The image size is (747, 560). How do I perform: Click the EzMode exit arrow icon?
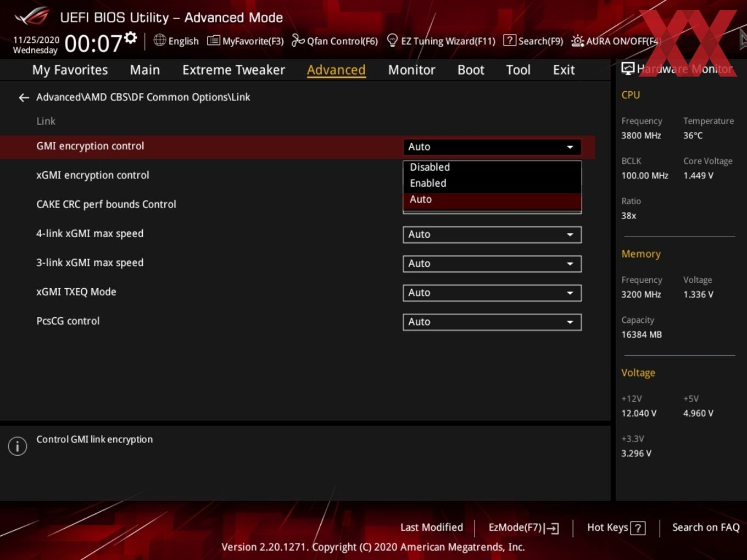click(x=551, y=528)
